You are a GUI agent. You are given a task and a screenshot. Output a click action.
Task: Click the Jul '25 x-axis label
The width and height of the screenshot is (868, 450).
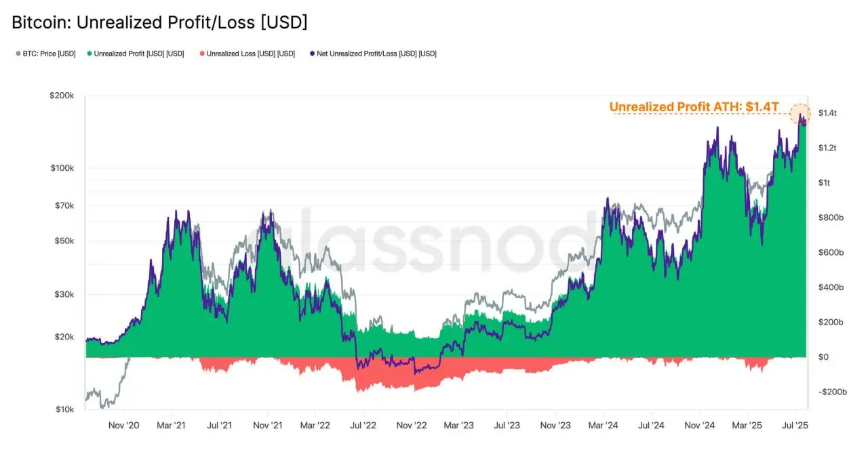(x=795, y=426)
